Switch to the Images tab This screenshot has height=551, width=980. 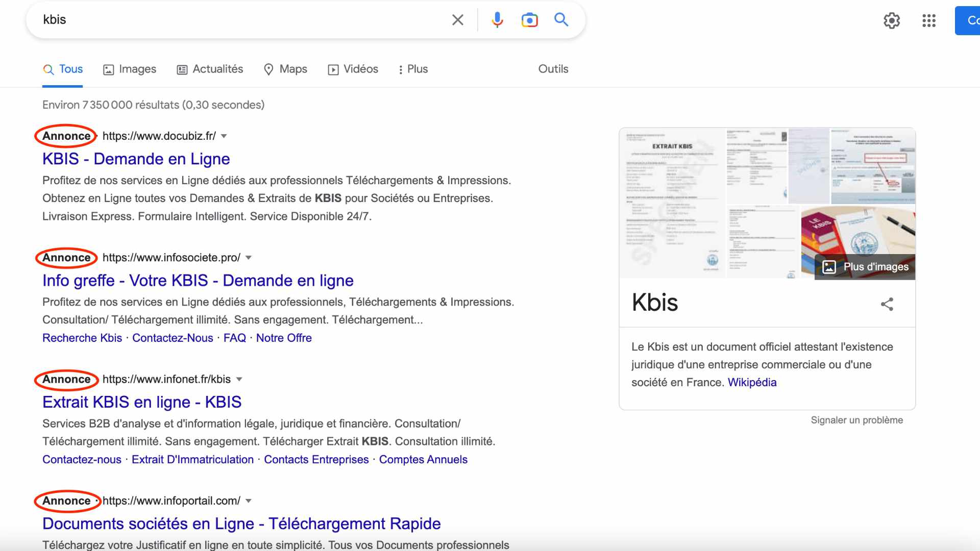(130, 69)
